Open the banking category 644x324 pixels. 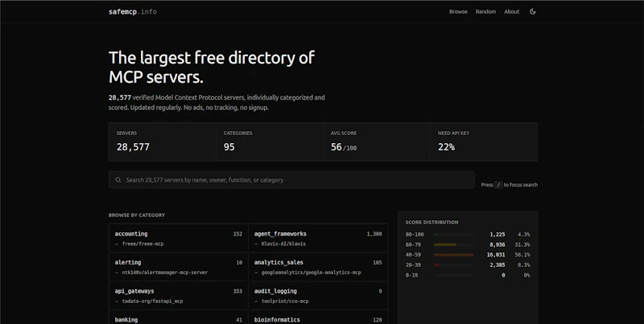(179, 317)
